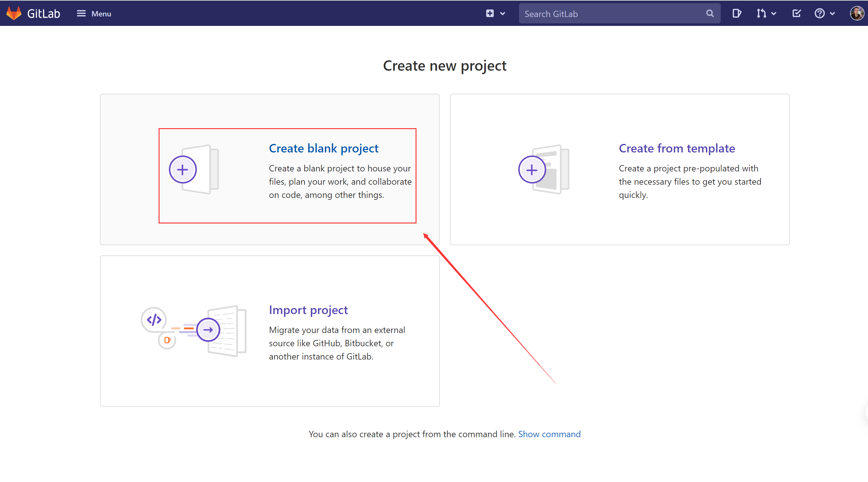Select Create blank project heading
The width and height of the screenshot is (868, 482).
click(323, 148)
